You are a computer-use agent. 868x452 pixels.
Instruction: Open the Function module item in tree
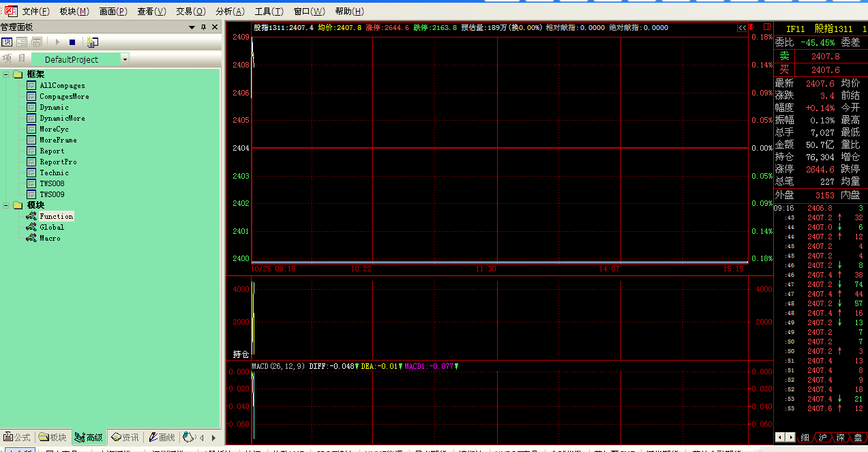tap(56, 216)
